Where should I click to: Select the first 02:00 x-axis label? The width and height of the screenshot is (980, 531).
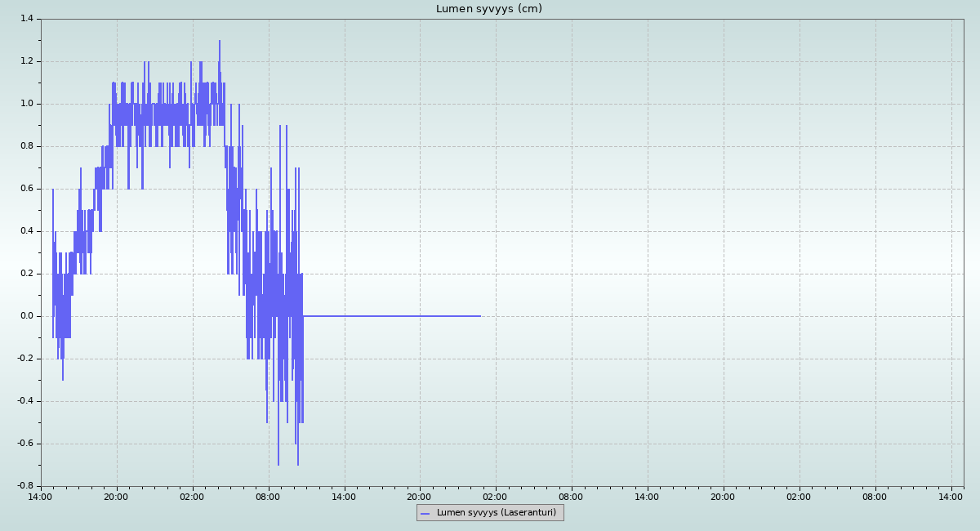[x=192, y=496]
